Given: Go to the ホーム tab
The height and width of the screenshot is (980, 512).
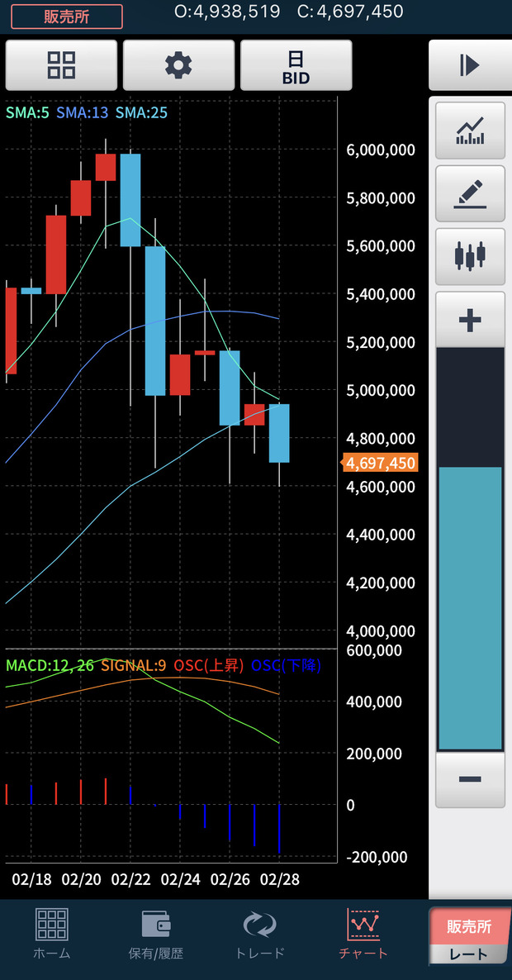Looking at the screenshot, I should click(x=52, y=935).
